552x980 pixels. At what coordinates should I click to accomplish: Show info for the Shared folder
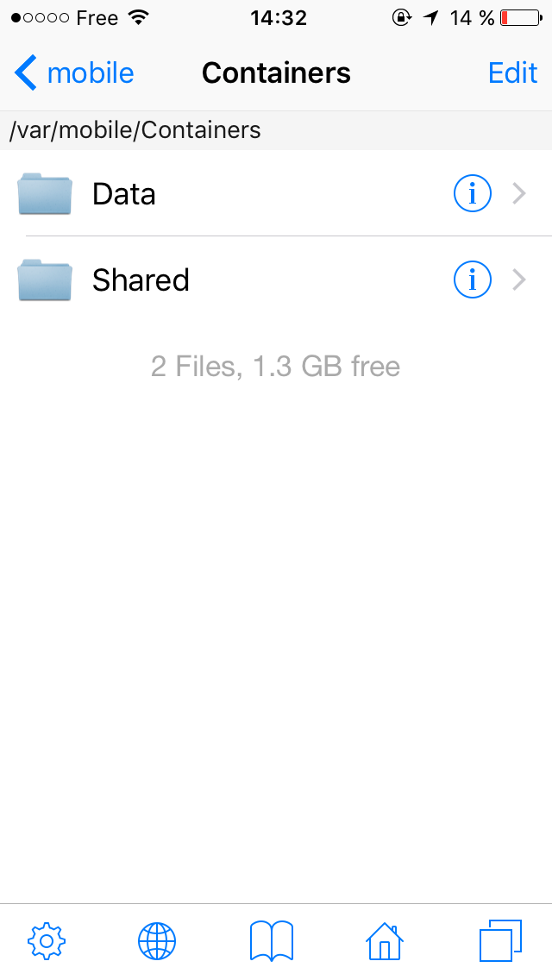tap(472, 280)
